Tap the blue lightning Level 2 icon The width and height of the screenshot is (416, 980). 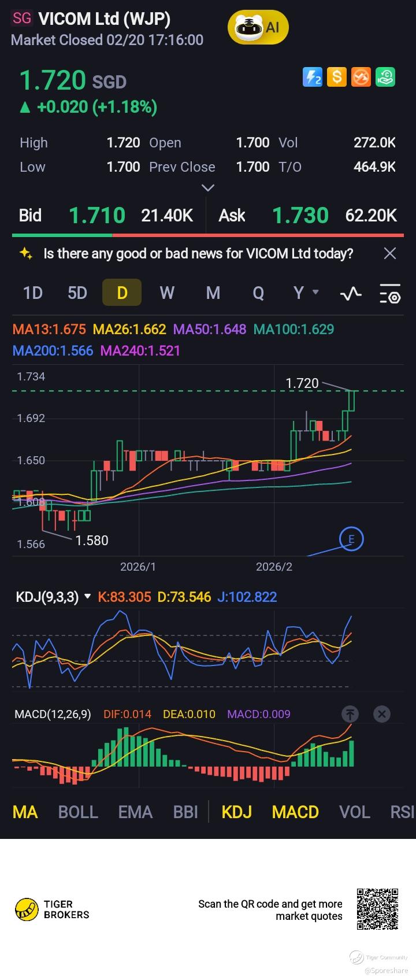313,77
